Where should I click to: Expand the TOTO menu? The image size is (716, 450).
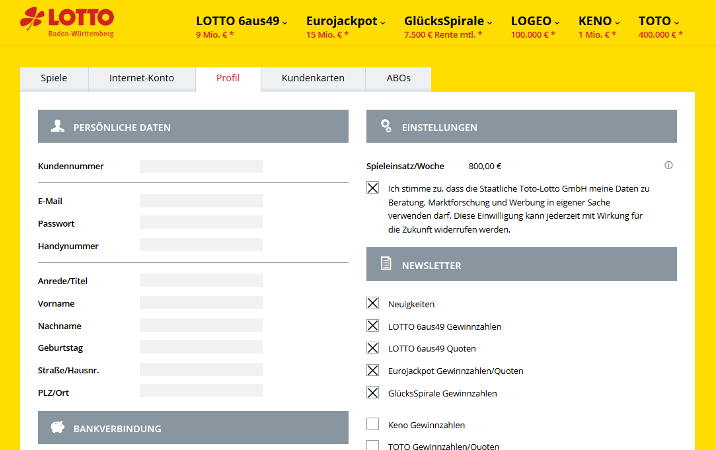659,21
